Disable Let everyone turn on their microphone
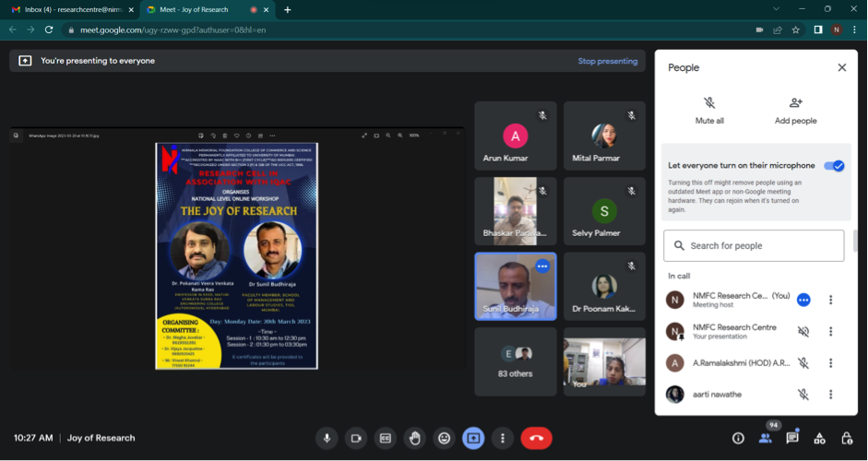 834,166
